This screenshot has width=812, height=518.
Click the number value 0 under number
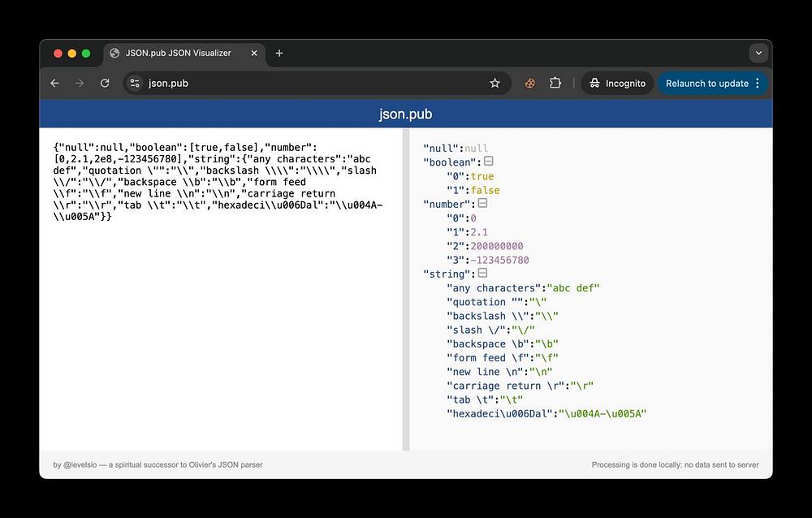(473, 218)
